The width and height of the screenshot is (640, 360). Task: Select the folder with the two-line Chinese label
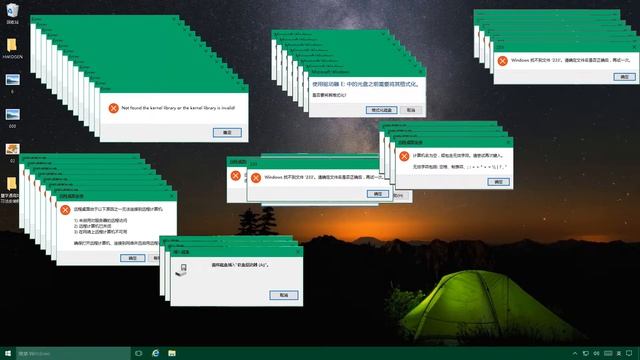coord(11,184)
